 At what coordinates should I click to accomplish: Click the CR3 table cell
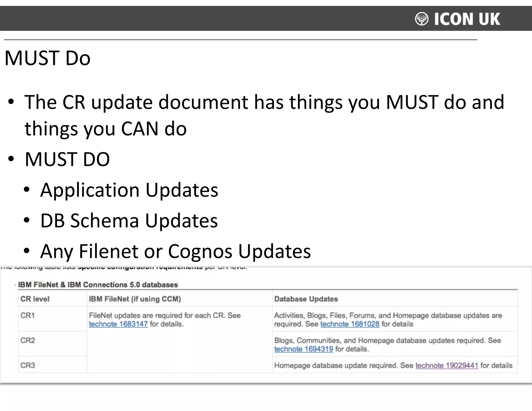click(52, 365)
